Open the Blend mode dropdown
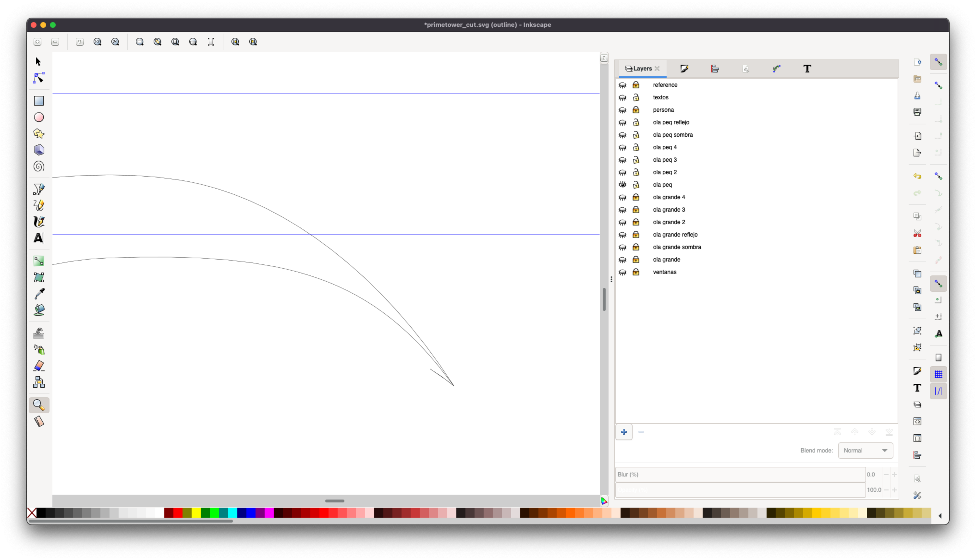Image resolution: width=976 pixels, height=560 pixels. click(x=865, y=450)
